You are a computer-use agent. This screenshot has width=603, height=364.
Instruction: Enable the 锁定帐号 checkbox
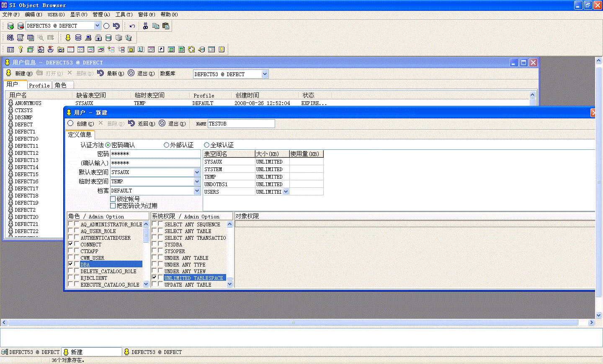click(x=113, y=199)
